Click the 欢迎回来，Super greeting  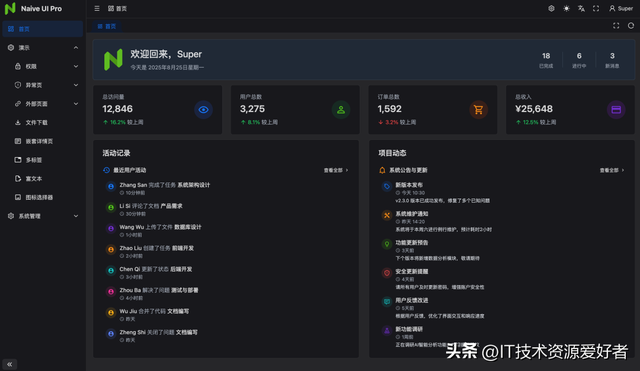[x=166, y=54]
